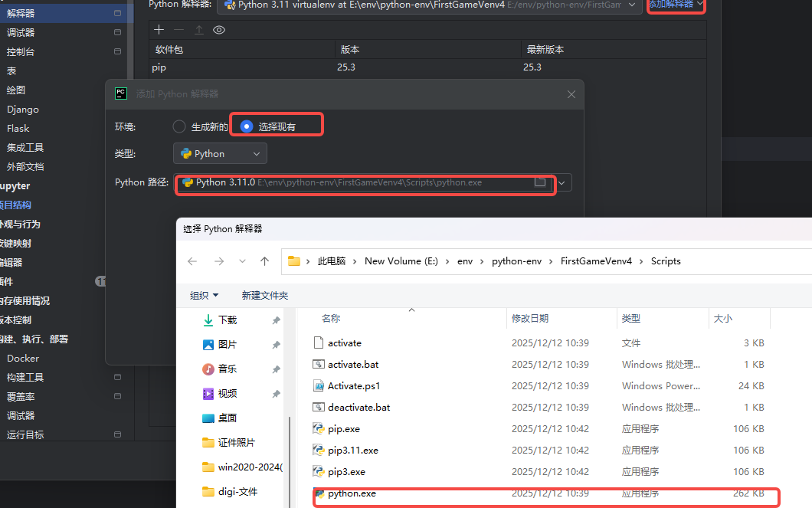Screen dimensions: 812x508
Task: Sort files by 修改日期 column
Action: click(x=530, y=319)
